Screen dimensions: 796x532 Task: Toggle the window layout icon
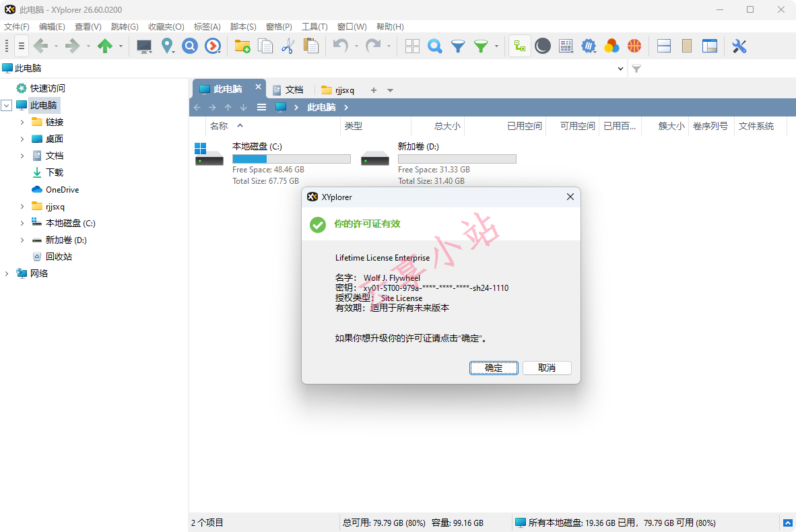[710, 46]
